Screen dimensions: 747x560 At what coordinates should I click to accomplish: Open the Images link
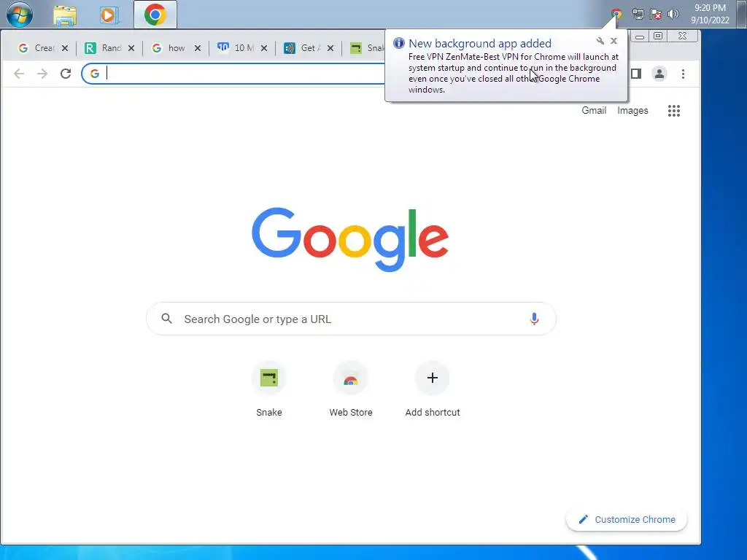[632, 111]
